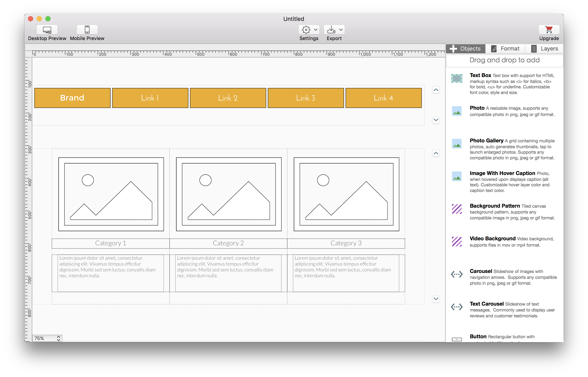The width and height of the screenshot is (588, 377).
Task: Move navigation section up with chevron
Action: tap(436, 90)
